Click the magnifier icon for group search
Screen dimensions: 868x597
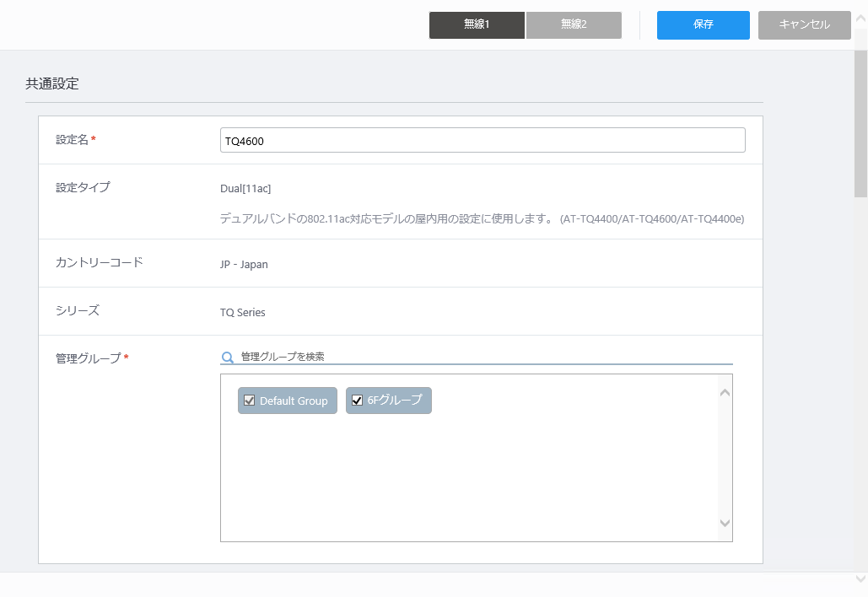coord(227,358)
